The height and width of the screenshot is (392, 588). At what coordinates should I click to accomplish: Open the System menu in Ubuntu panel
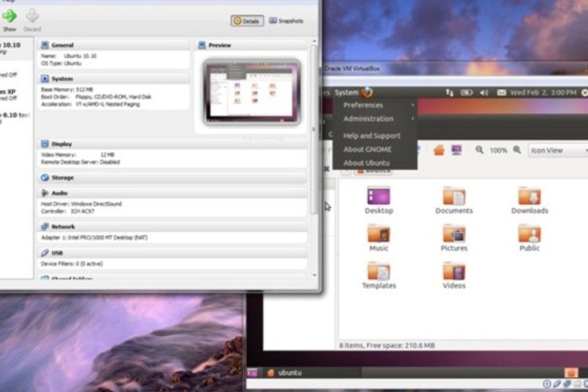(346, 92)
